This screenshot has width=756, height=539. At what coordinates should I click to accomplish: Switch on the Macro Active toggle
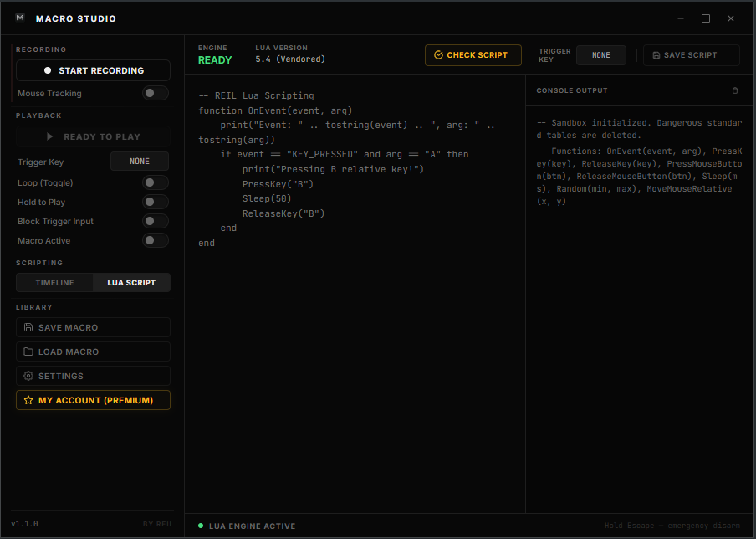156,240
